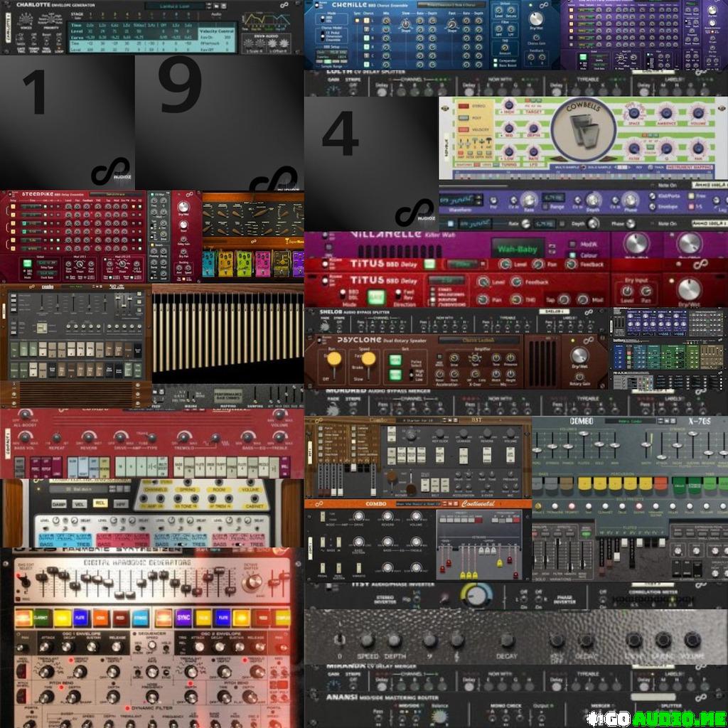
Task: Flip the Titus BBD/DDL Mode switch
Action: (x=343, y=295)
